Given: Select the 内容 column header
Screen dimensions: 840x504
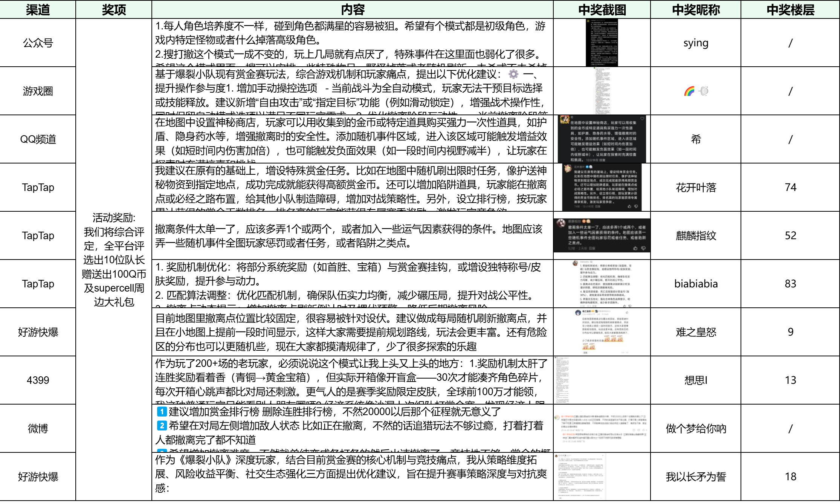Looking at the screenshot, I should coord(353,9).
